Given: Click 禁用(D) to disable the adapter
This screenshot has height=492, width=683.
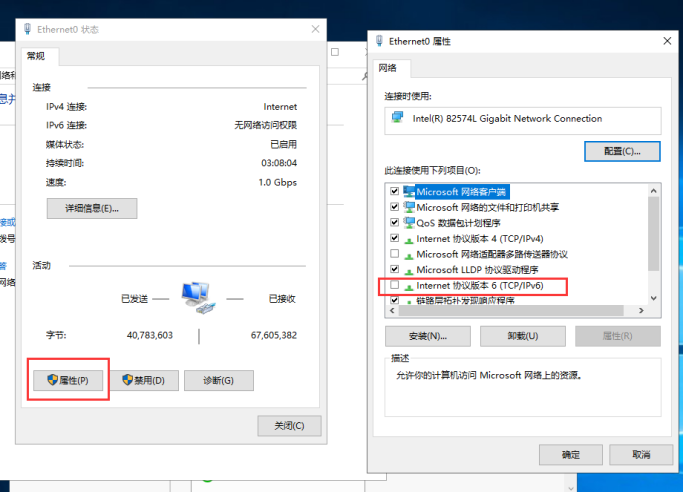Looking at the screenshot, I should click(144, 381).
